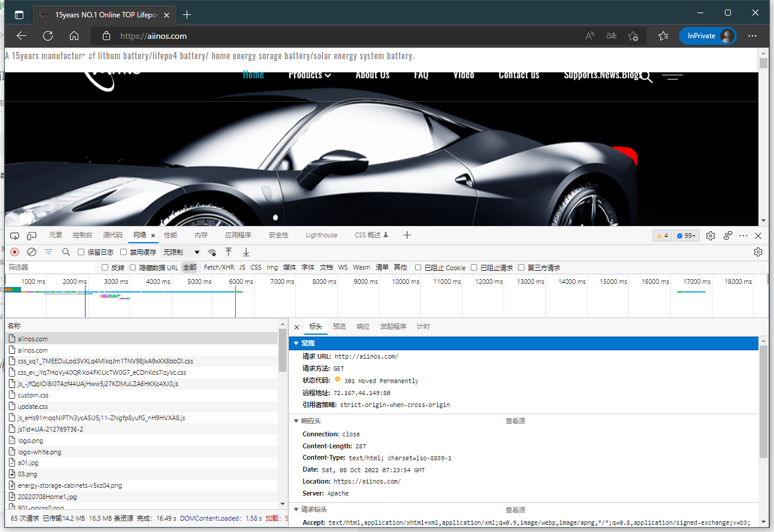Click the browser Back arrow
Image resolution: width=774 pixels, height=532 pixels.
[x=22, y=36]
